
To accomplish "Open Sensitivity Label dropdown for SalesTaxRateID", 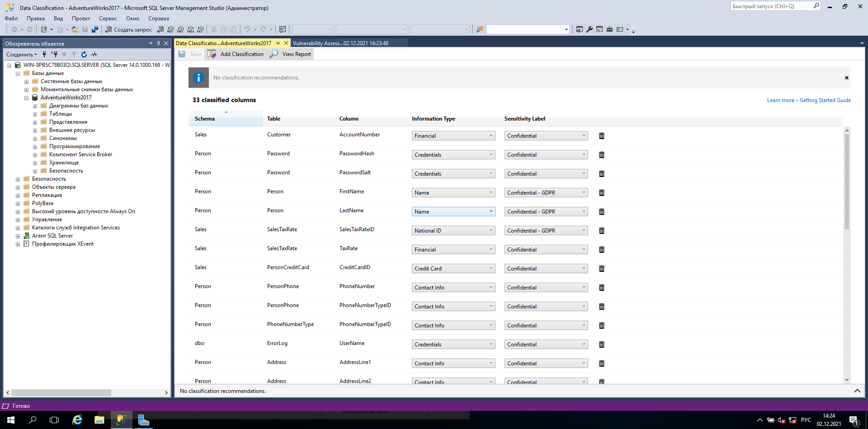I will tap(546, 230).
